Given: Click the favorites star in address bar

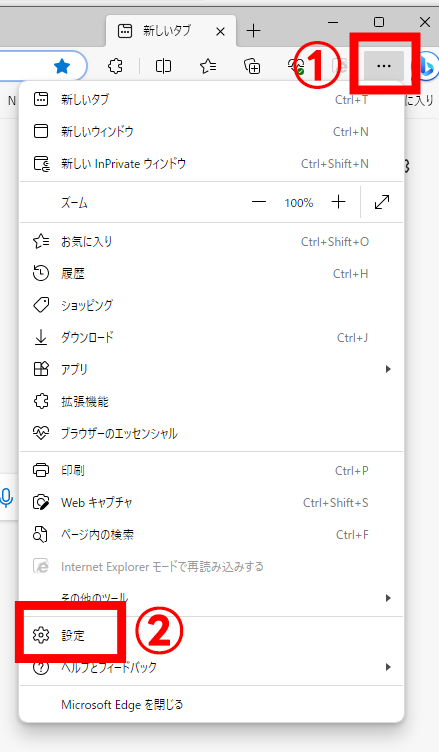Looking at the screenshot, I should tap(62, 66).
